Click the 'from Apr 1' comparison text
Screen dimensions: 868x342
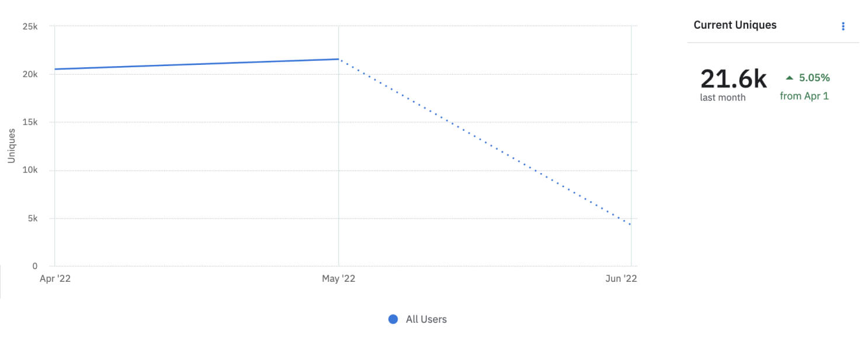pyautogui.click(x=804, y=96)
